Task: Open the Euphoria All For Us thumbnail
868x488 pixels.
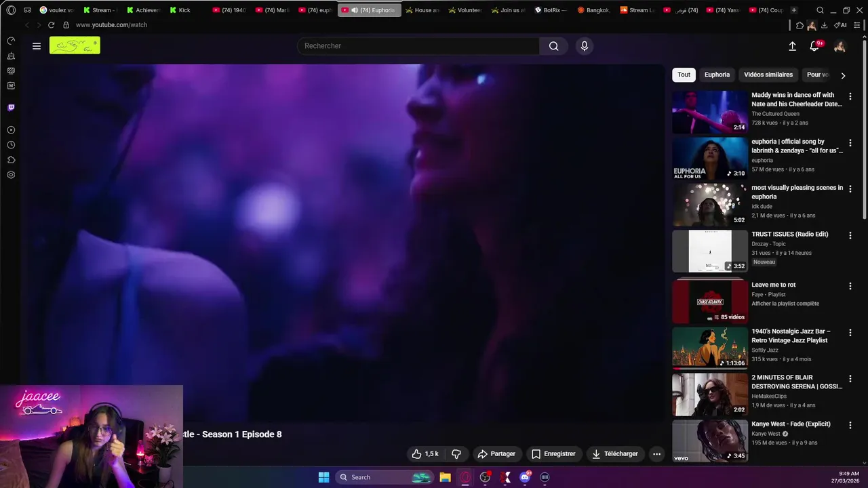Action: click(x=710, y=159)
